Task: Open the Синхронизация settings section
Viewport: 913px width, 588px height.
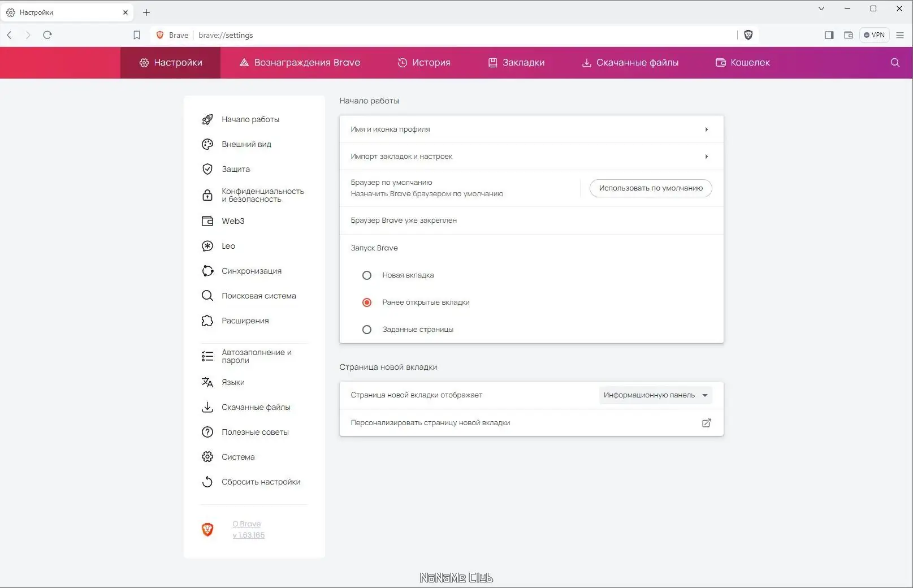Action: point(252,271)
